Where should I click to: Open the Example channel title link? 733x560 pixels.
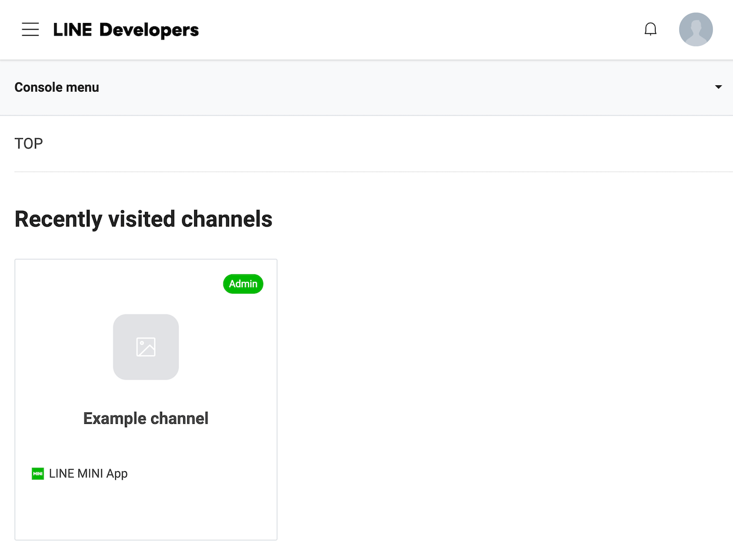tap(145, 419)
